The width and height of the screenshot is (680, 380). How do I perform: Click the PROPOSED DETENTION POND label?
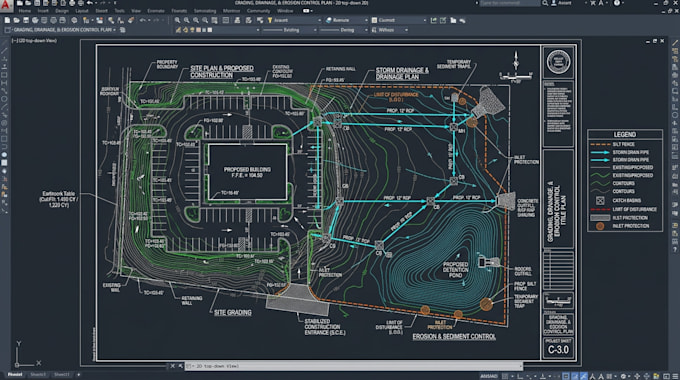click(x=455, y=270)
